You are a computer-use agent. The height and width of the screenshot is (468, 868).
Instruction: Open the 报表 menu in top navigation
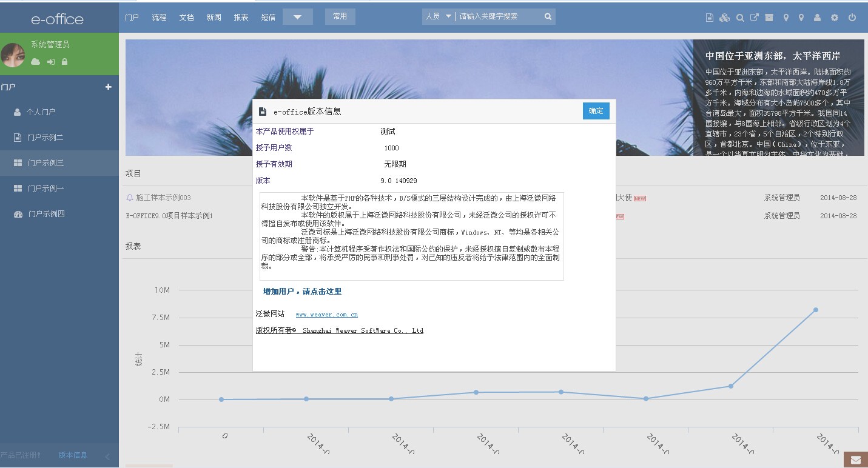(x=241, y=18)
